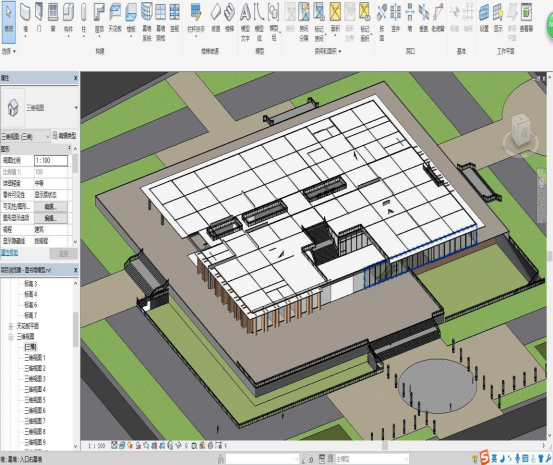553x465 pixels.
Task: Click the Model Text tool
Action: pos(245,21)
